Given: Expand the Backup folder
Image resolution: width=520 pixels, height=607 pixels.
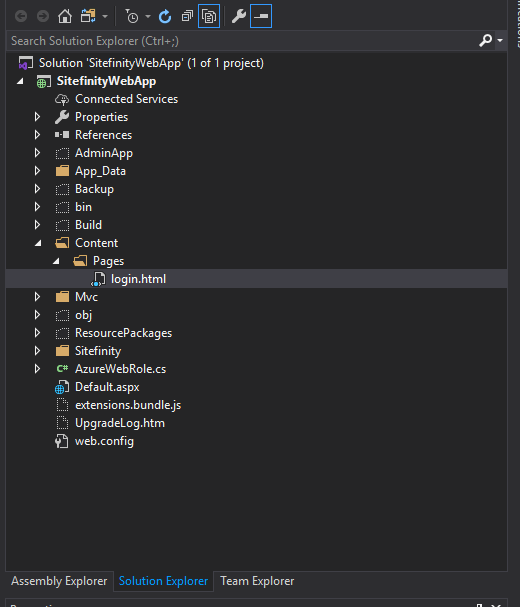Looking at the screenshot, I should click(x=37, y=189).
